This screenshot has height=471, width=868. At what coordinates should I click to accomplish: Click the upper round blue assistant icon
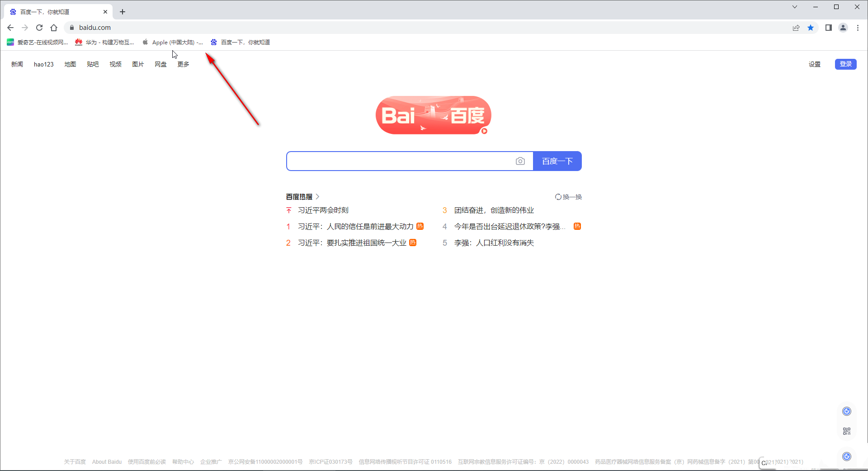coord(847,411)
